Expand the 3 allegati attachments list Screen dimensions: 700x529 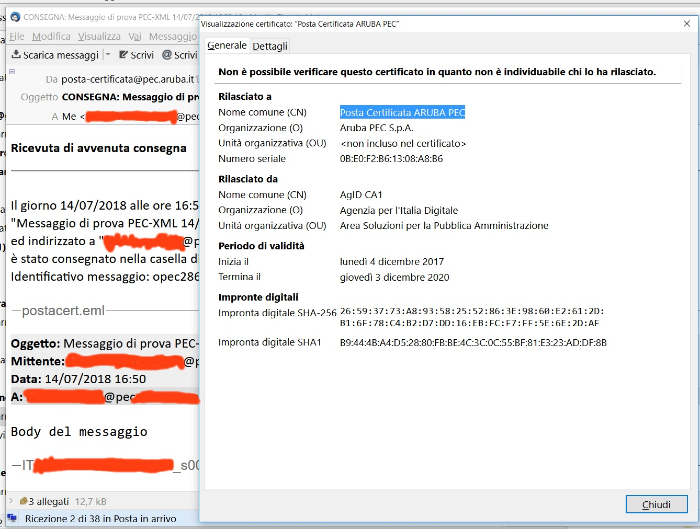(x=11, y=501)
